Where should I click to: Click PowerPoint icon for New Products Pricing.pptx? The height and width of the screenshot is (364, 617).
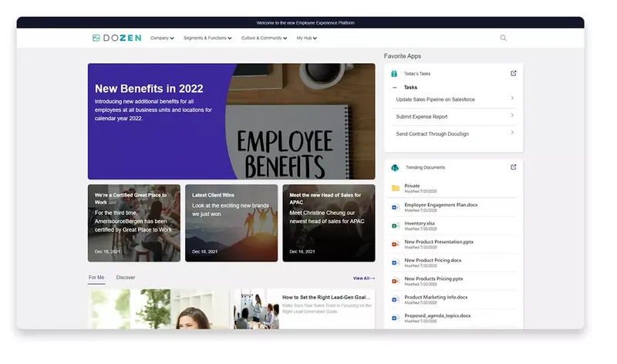[396, 281]
